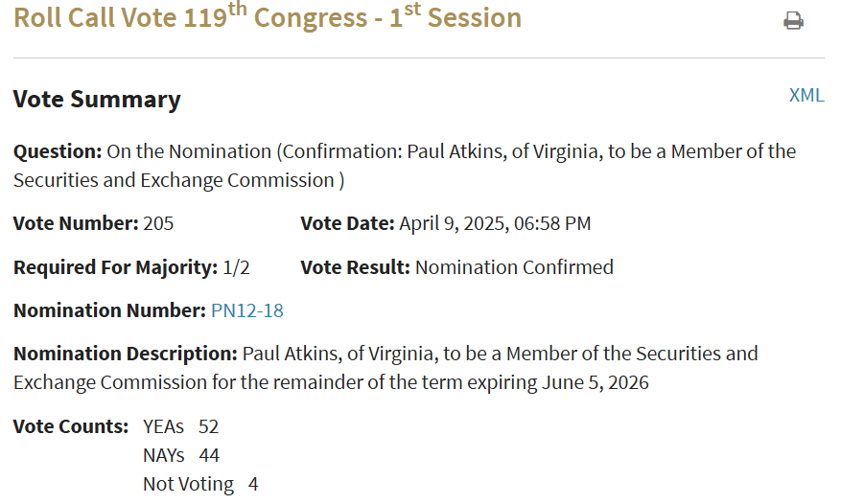Image resolution: width=841 pixels, height=504 pixels.
Task: Click the Vote Result label
Action: point(355,267)
